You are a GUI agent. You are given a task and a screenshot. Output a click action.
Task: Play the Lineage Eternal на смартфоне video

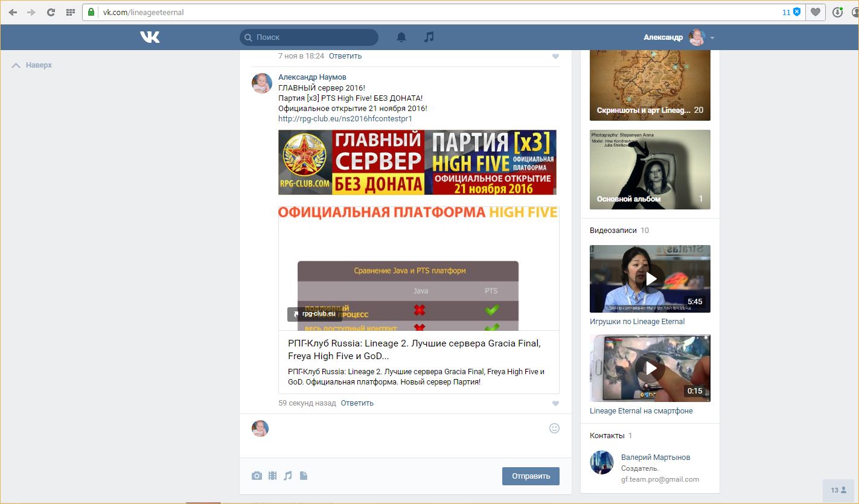[x=650, y=368]
